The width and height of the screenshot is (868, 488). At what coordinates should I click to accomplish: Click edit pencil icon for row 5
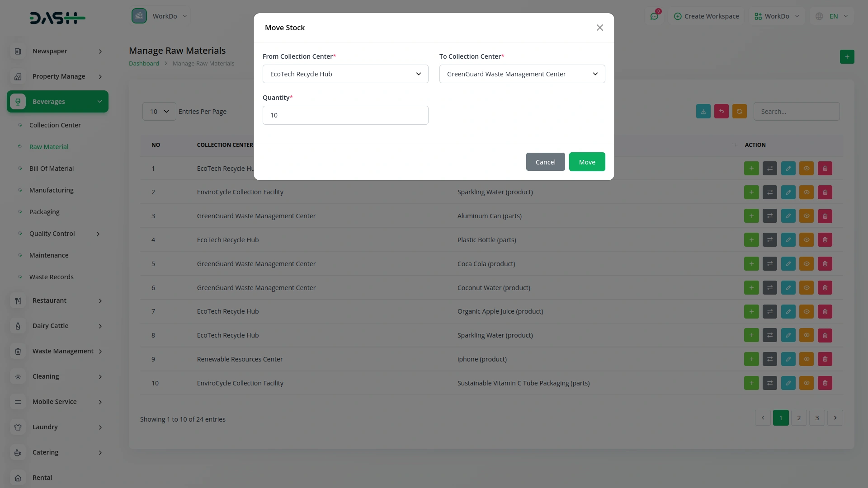(x=788, y=264)
